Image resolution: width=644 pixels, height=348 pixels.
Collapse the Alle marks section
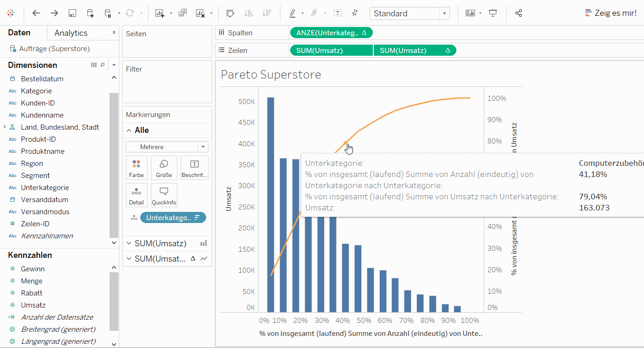click(129, 131)
